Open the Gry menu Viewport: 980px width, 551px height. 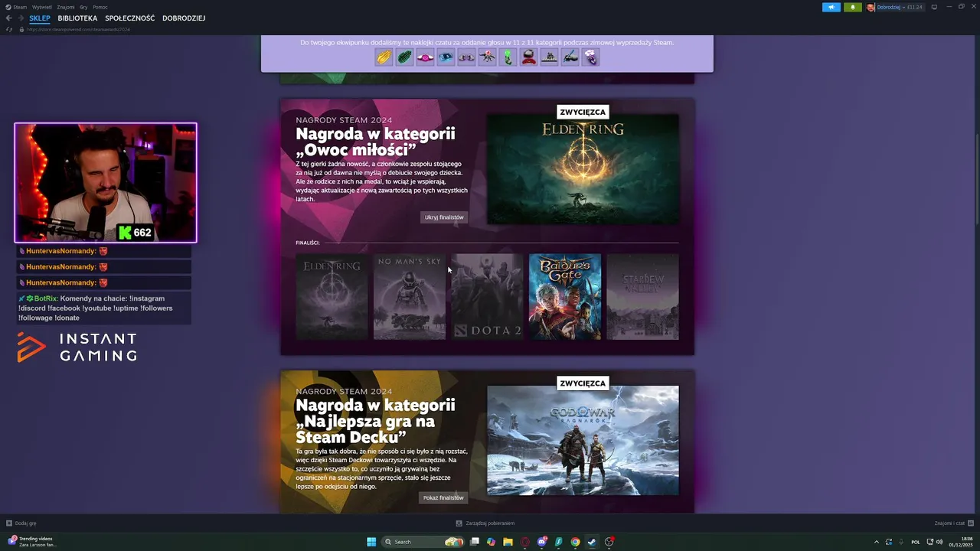pos(83,7)
